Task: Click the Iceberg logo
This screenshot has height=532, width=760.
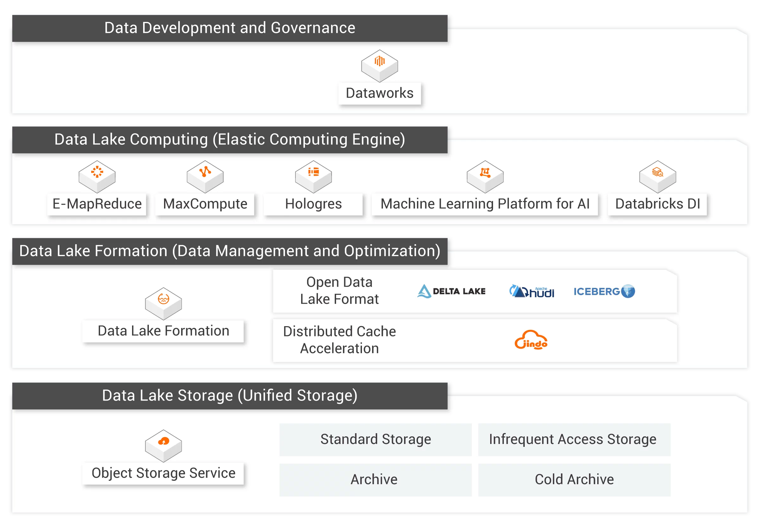Action: 604,291
